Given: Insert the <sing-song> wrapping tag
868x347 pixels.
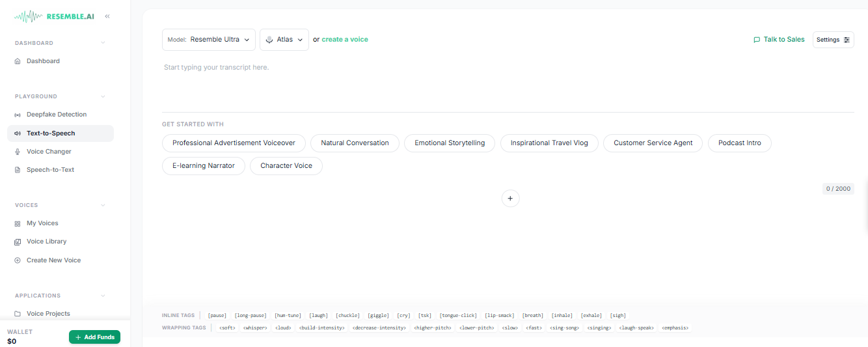Looking at the screenshot, I should [x=565, y=328].
